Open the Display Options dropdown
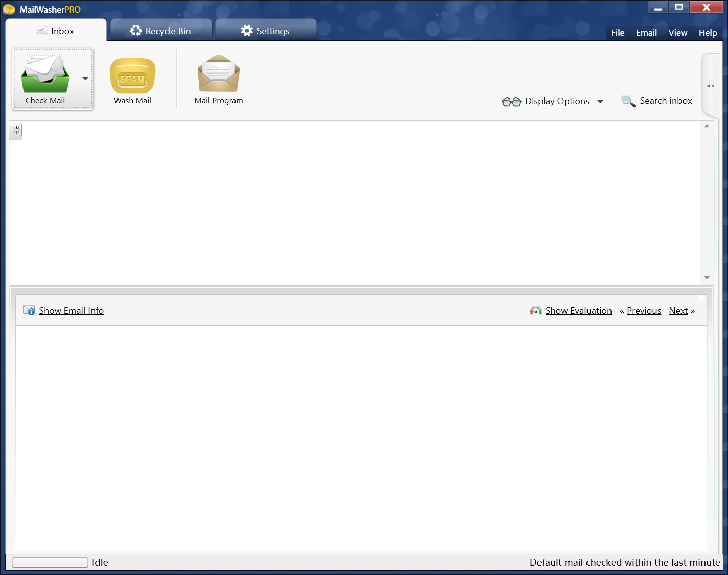This screenshot has height=575, width=728. pos(600,101)
